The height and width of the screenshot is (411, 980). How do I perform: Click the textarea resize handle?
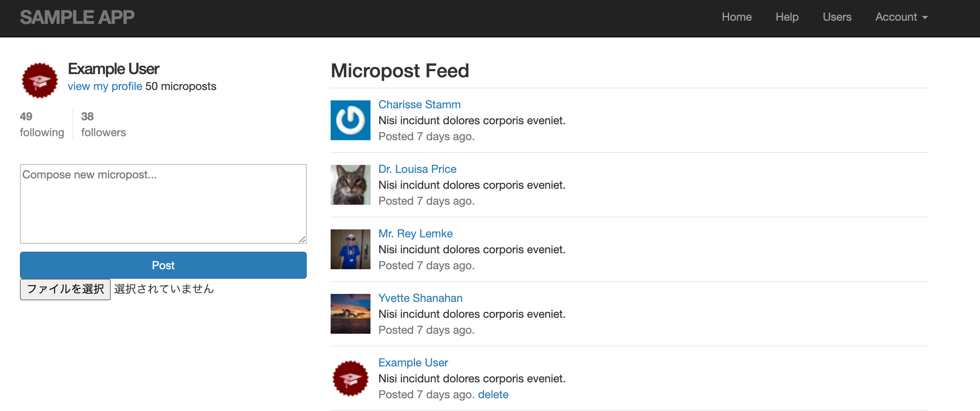302,239
